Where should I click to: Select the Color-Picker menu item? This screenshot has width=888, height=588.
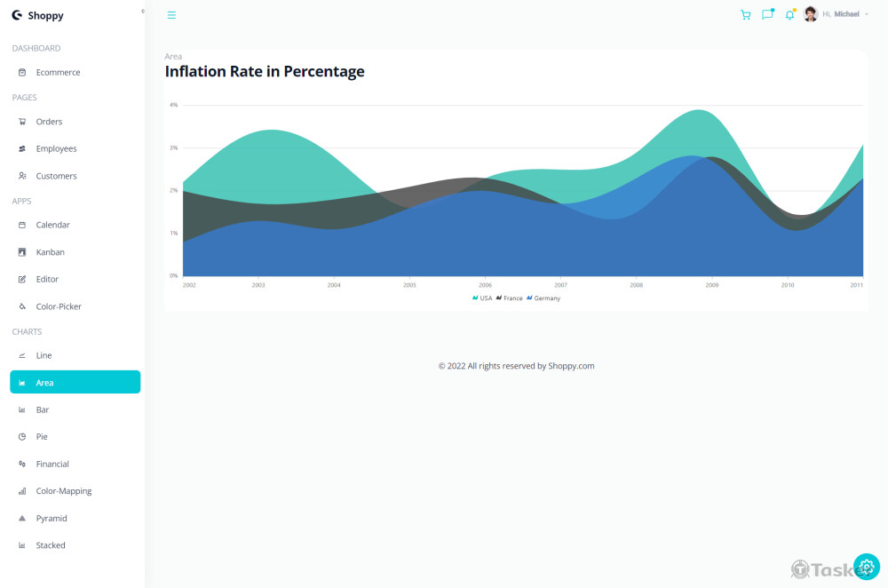coord(59,306)
